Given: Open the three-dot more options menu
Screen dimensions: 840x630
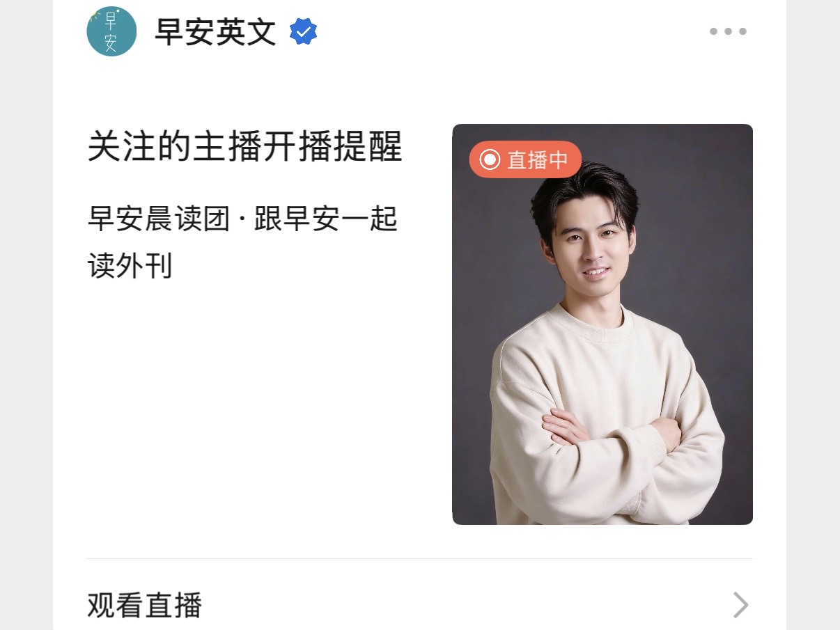Looking at the screenshot, I should tap(728, 31).
